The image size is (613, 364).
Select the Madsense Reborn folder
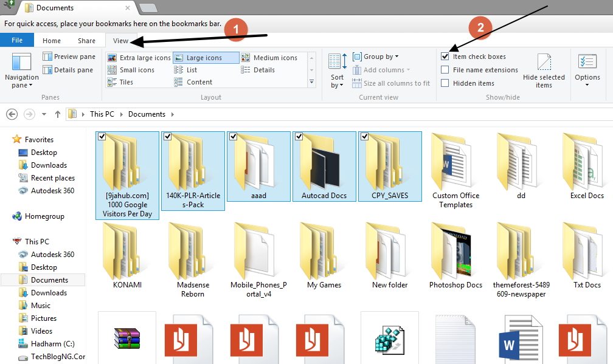(193, 260)
